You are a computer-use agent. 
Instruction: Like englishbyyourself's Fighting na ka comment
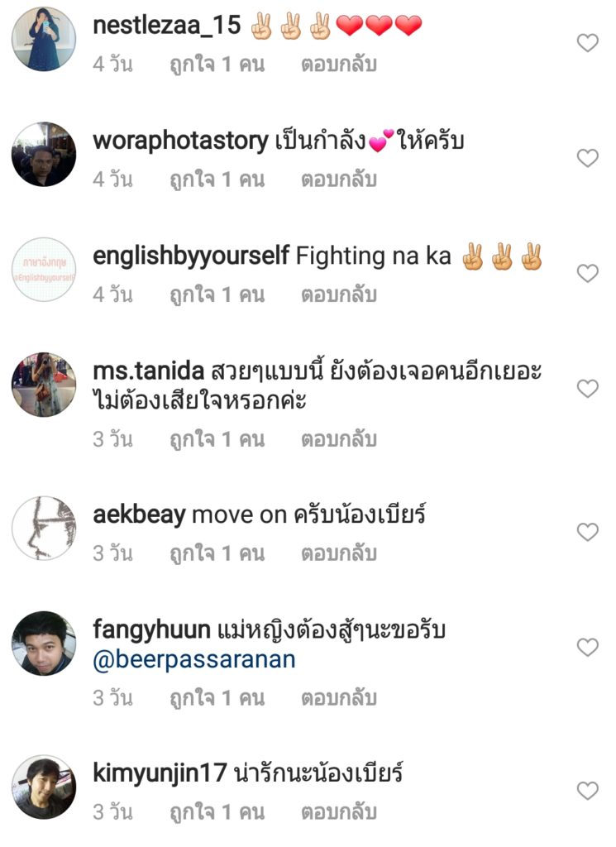coord(587,273)
